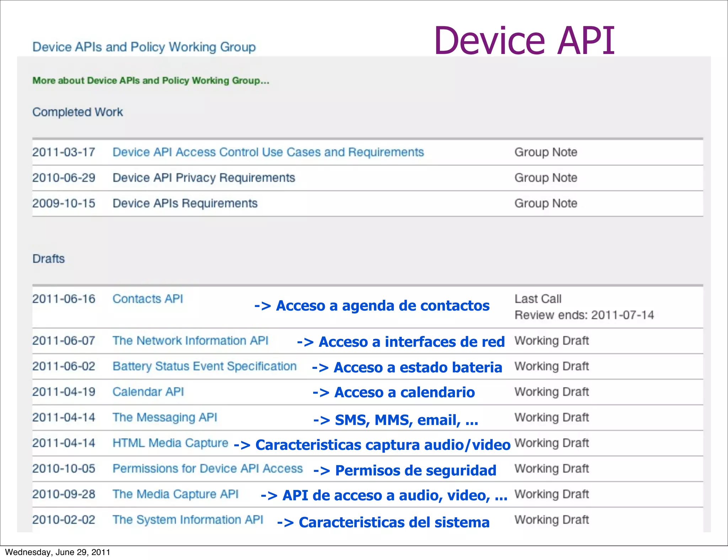This screenshot has height=560, width=728.
Task: Click Working Draft beside The System Information API
Action: (552, 519)
